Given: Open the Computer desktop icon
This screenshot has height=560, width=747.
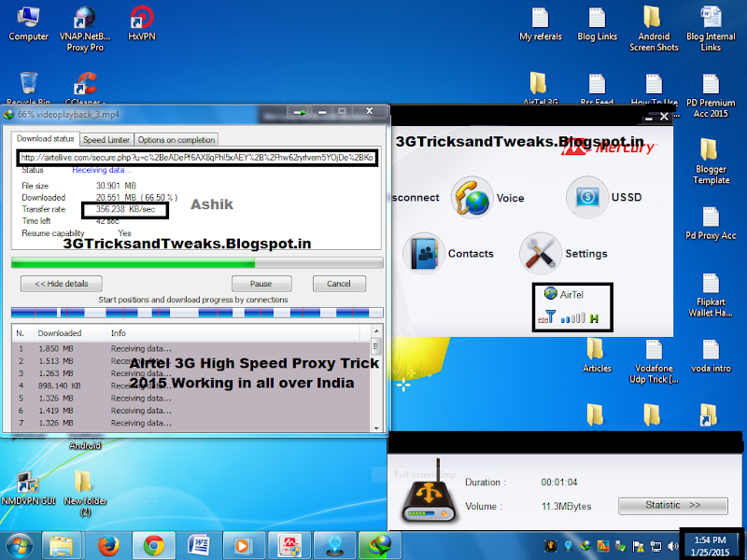Looking at the screenshot, I should [28, 22].
